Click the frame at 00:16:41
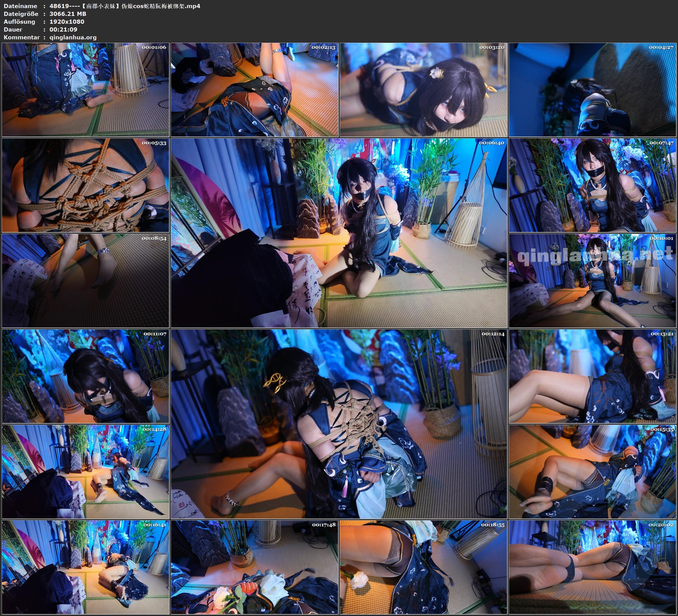The height and width of the screenshot is (616, 678). 85,567
